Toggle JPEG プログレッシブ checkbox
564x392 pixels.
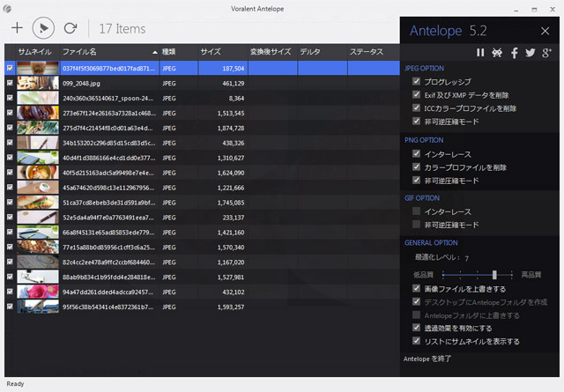click(416, 81)
